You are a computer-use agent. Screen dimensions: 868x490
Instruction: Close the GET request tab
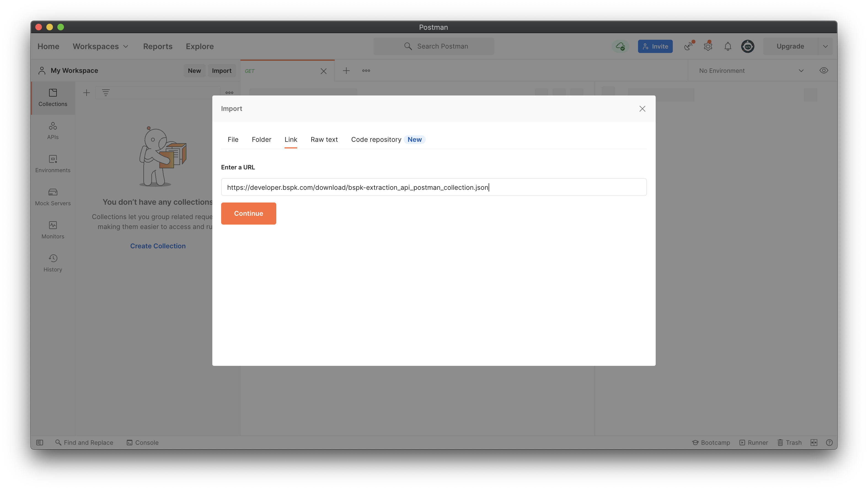323,71
